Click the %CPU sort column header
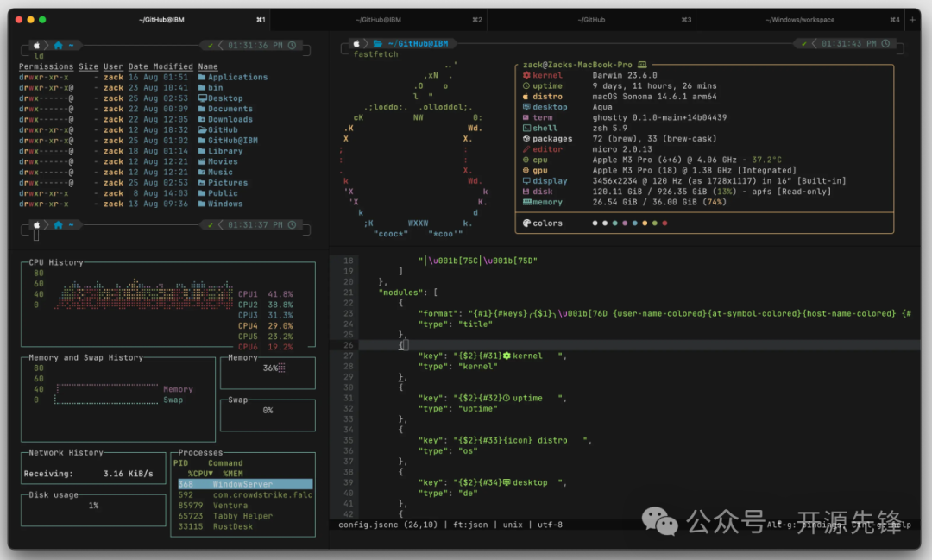 pos(200,474)
